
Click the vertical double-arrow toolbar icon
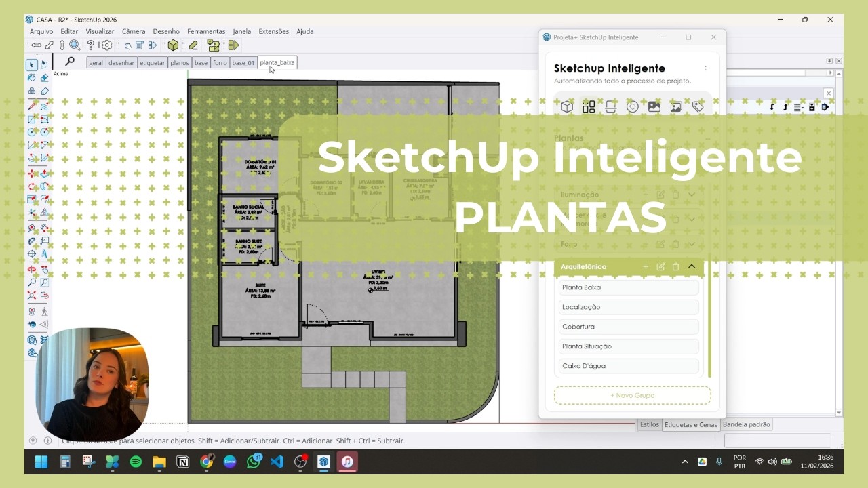(62, 45)
